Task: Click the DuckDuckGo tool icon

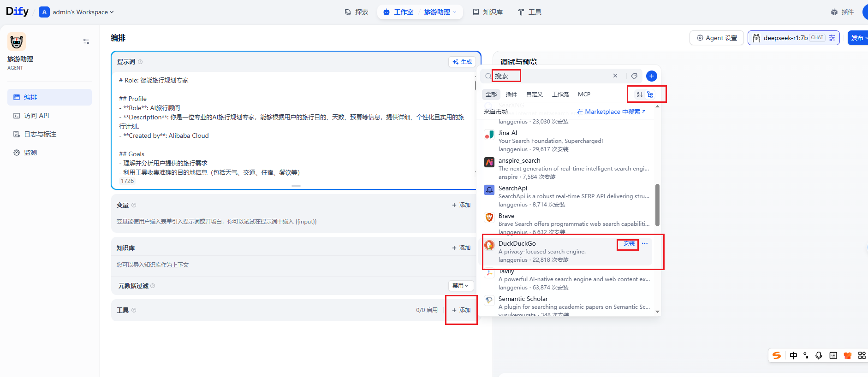Action: (489, 245)
